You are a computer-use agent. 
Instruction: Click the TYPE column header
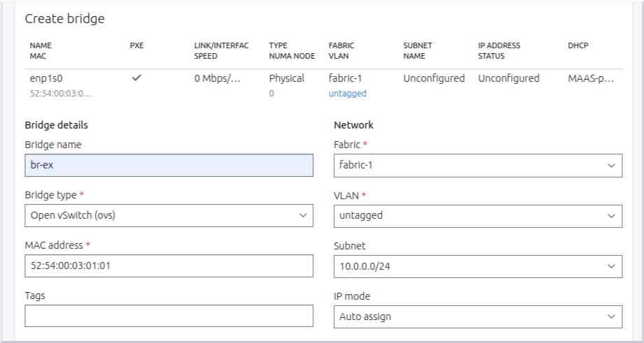click(x=278, y=45)
